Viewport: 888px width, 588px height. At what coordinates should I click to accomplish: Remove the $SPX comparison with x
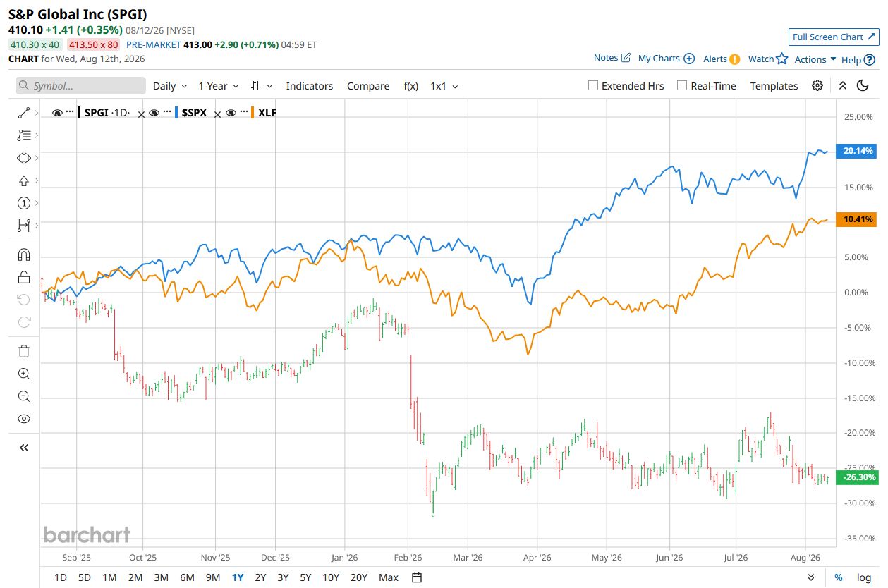pyautogui.click(x=217, y=114)
